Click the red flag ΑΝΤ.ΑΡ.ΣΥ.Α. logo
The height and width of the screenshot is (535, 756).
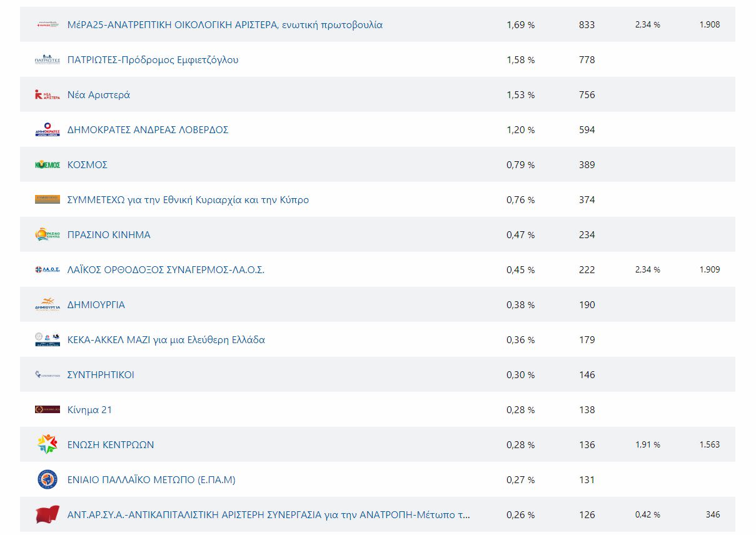pyautogui.click(x=48, y=515)
